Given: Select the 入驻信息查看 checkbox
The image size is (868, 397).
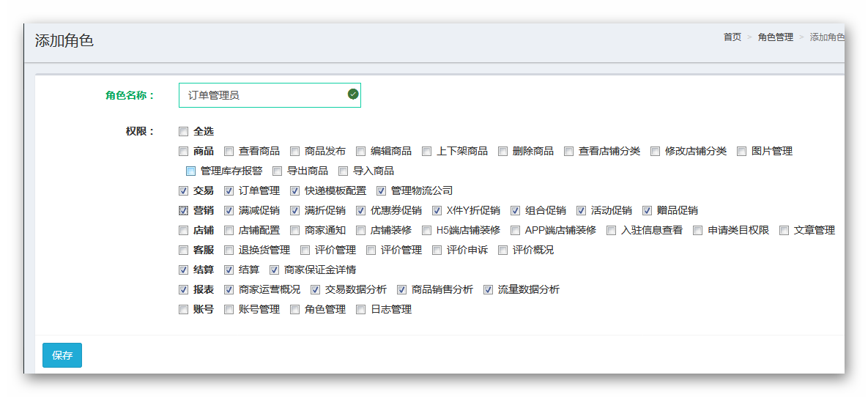Looking at the screenshot, I should coord(611,230).
